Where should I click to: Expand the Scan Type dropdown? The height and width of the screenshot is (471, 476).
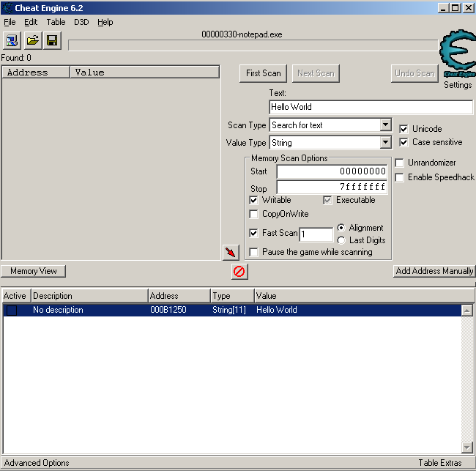(385, 125)
